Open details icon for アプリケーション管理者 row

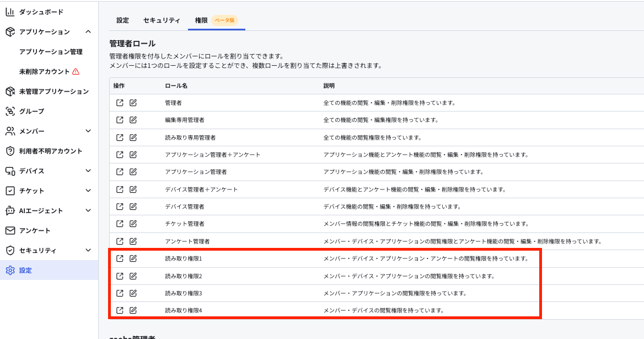pos(120,172)
